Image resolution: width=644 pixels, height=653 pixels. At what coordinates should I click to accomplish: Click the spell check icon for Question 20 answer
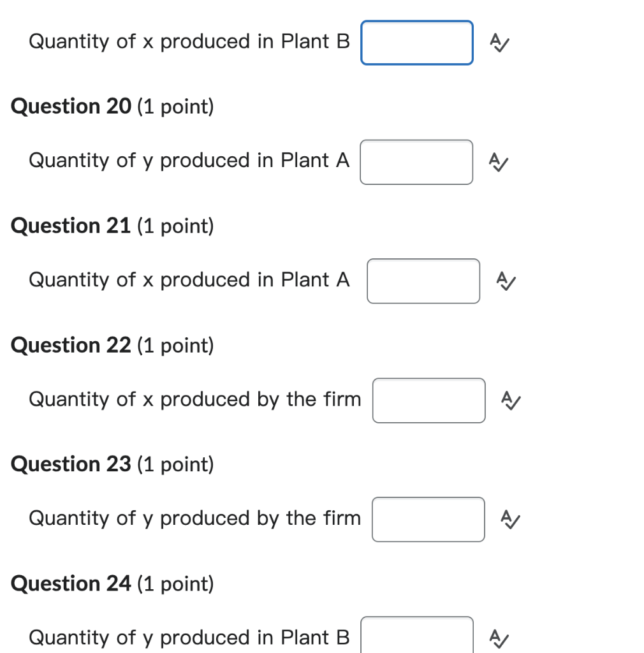499,162
